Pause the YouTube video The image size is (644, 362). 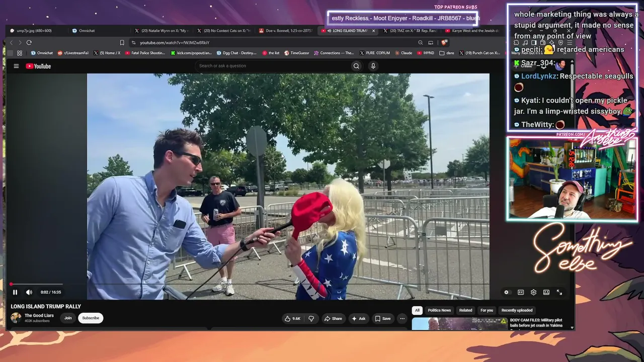click(x=15, y=292)
